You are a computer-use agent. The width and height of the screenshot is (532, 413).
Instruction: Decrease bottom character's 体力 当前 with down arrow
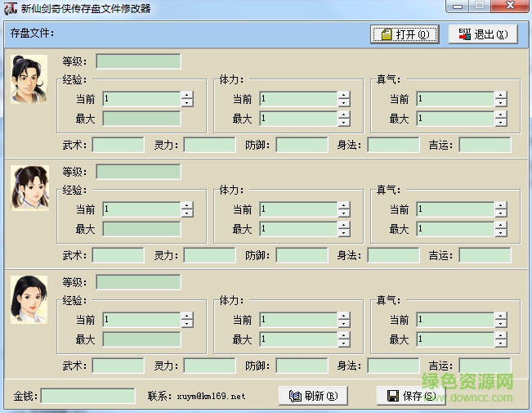(x=344, y=324)
